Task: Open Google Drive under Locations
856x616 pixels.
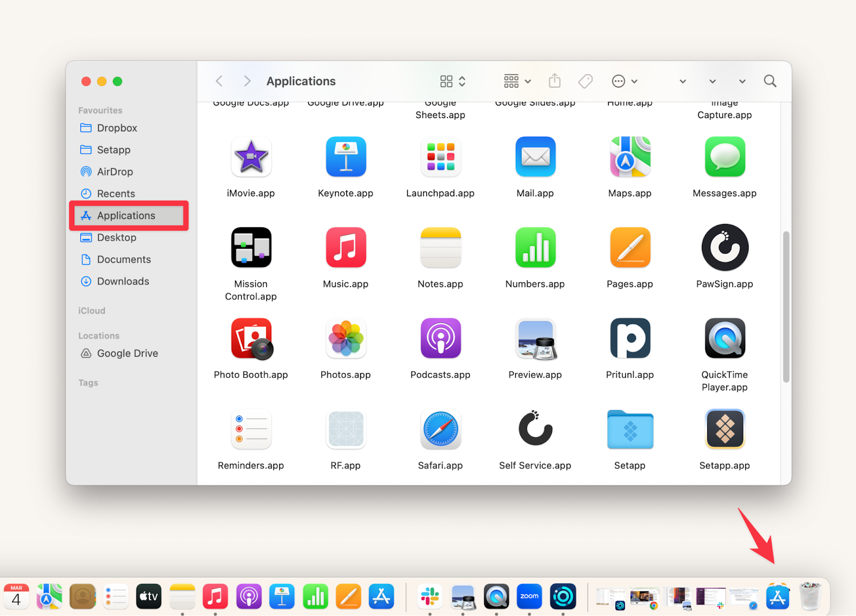Action: (126, 353)
